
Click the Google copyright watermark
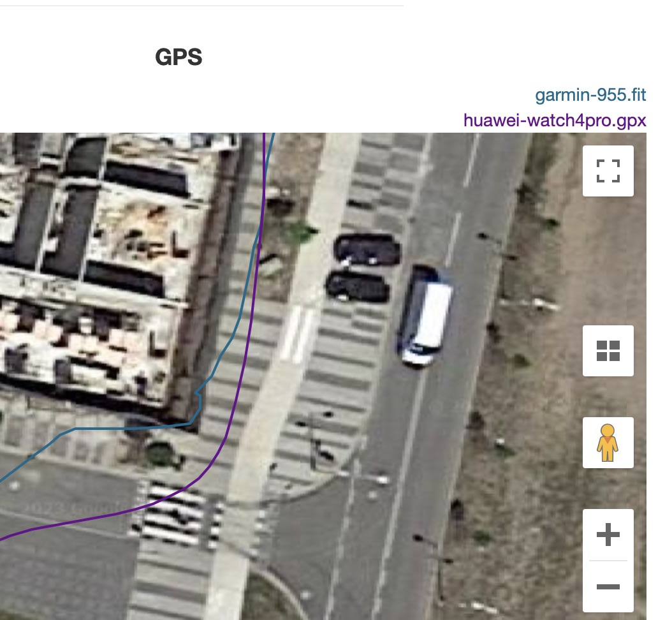click(73, 509)
